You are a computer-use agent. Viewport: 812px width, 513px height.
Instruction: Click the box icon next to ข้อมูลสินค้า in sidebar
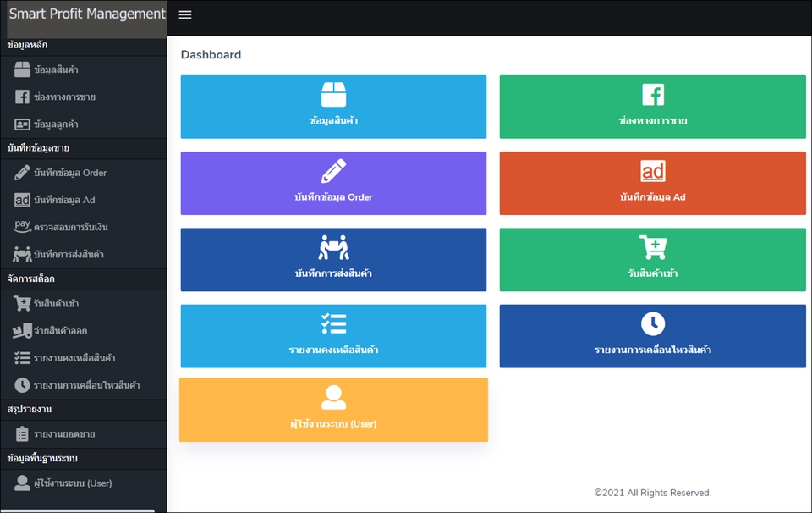(22, 69)
